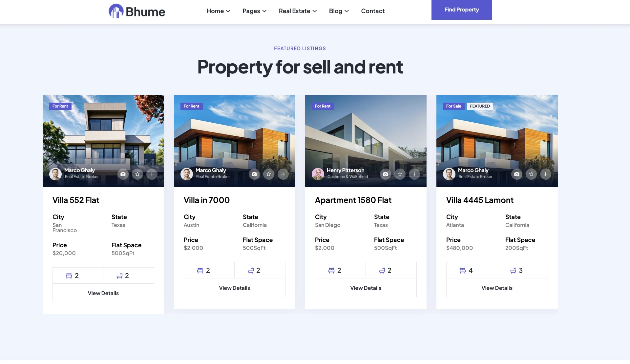Click bed icon on Villa in 7000
The height and width of the screenshot is (364, 630).
200,271
